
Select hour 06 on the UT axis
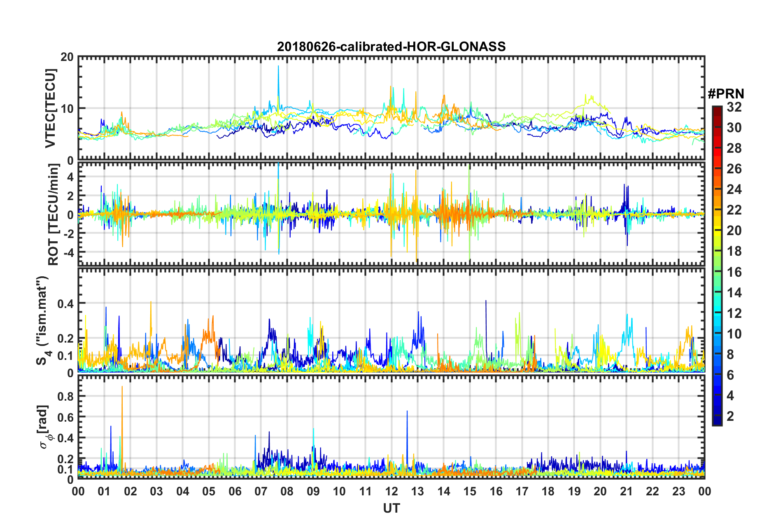click(x=235, y=492)
